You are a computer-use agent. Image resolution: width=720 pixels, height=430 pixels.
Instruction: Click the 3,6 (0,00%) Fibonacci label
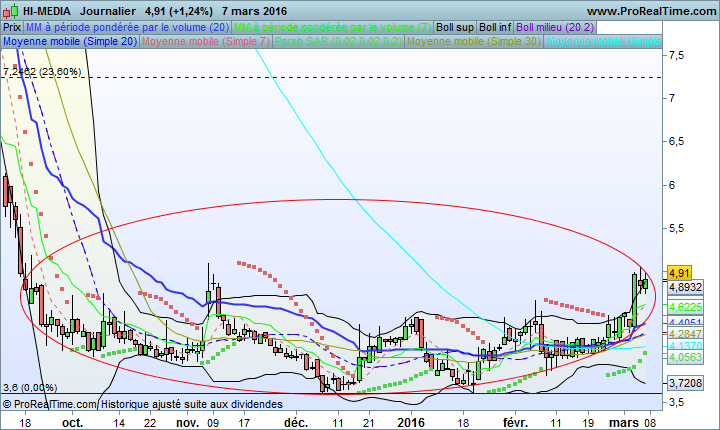[x=30, y=388]
